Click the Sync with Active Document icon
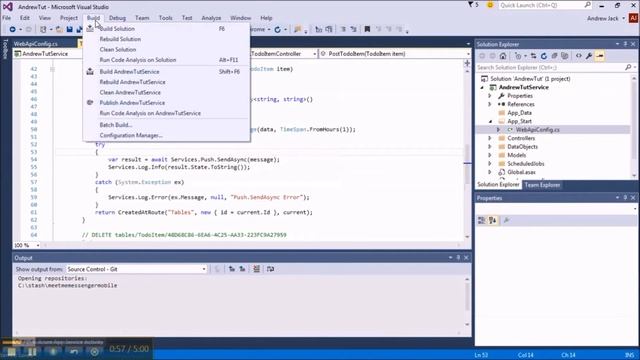Viewport: 640px width, 360px height. click(x=533, y=56)
